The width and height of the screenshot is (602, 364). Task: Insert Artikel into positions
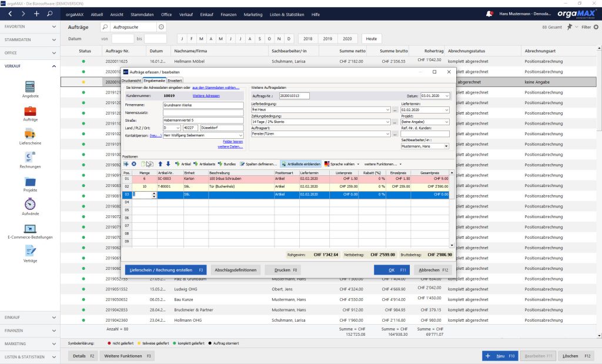pos(183,164)
